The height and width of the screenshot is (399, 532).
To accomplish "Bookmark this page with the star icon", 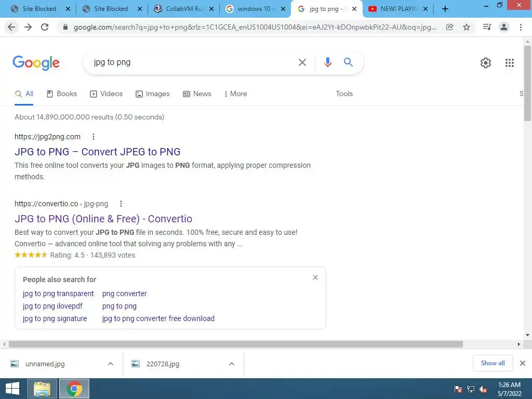I will click(467, 27).
